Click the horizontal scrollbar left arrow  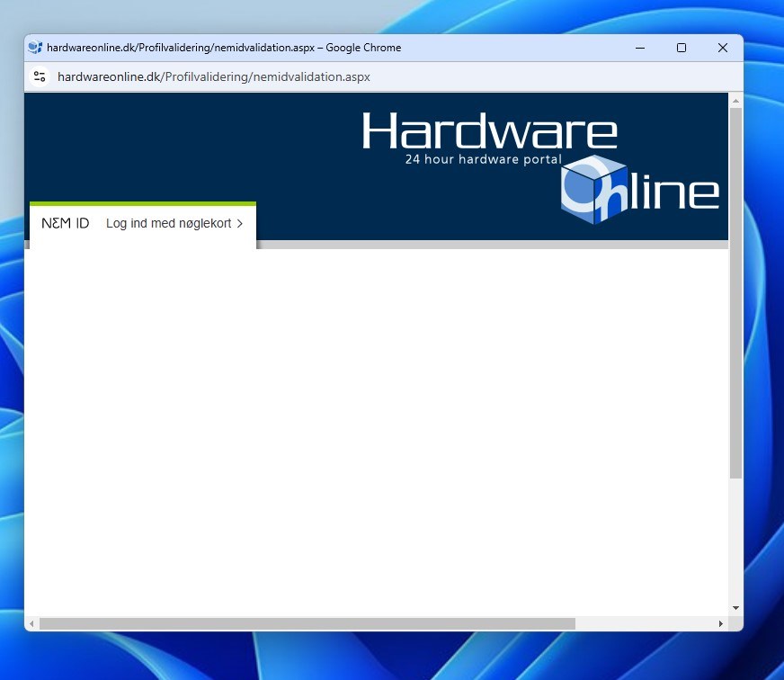coord(31,623)
